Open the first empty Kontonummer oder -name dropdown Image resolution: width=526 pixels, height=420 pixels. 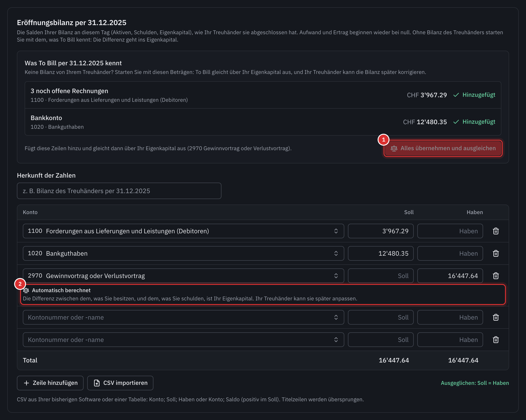183,317
